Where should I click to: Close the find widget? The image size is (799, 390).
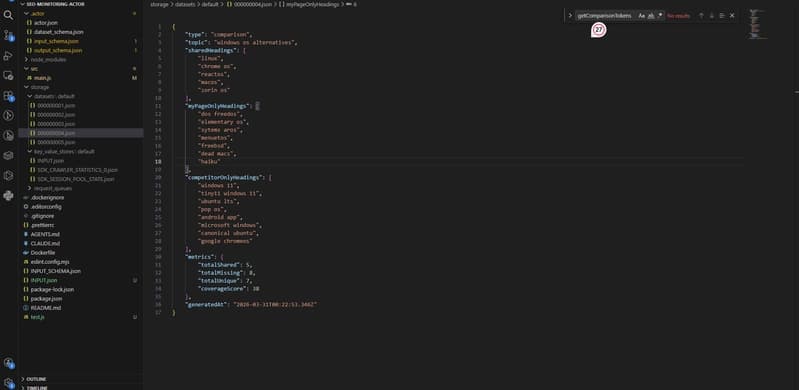(732, 16)
